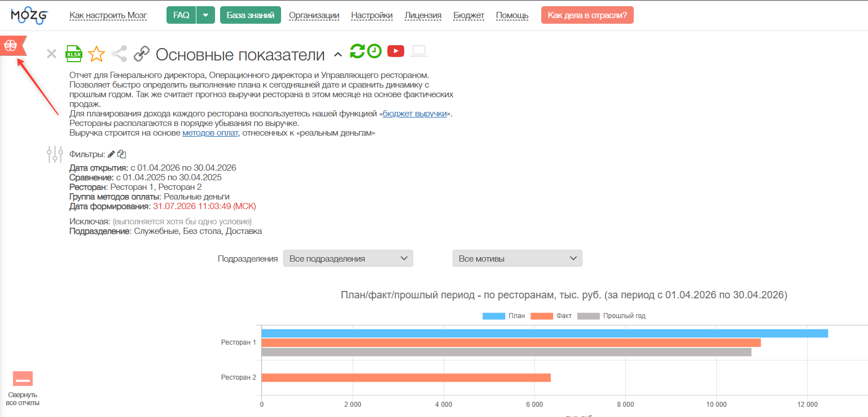
Task: Open the brain flag sidebar icon
Action: click(x=13, y=47)
